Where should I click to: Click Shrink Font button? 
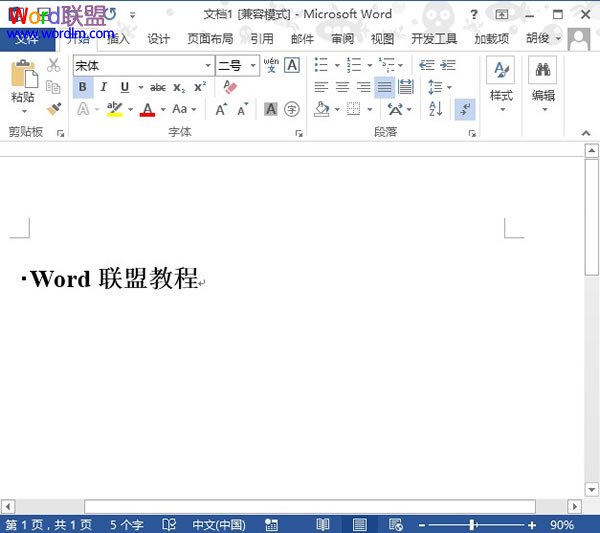[243, 109]
